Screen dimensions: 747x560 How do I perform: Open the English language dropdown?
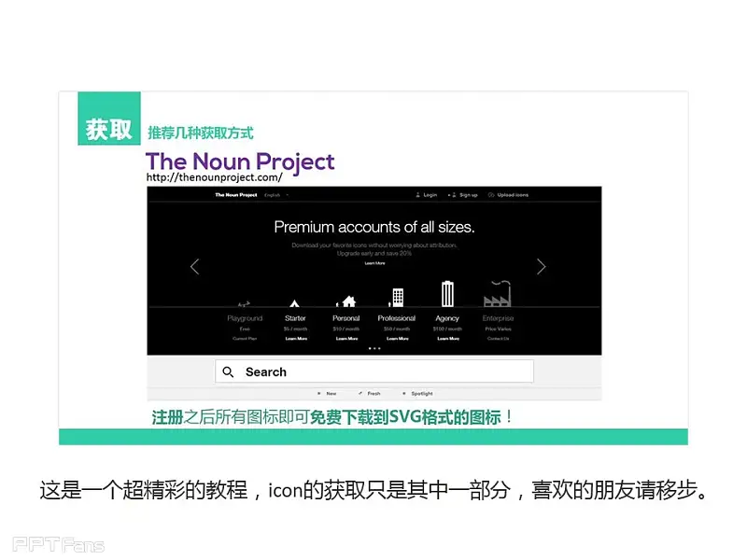click(x=275, y=195)
